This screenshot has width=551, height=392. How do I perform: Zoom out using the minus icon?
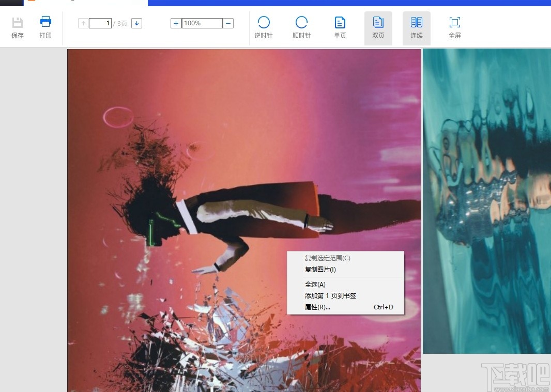[x=228, y=23]
